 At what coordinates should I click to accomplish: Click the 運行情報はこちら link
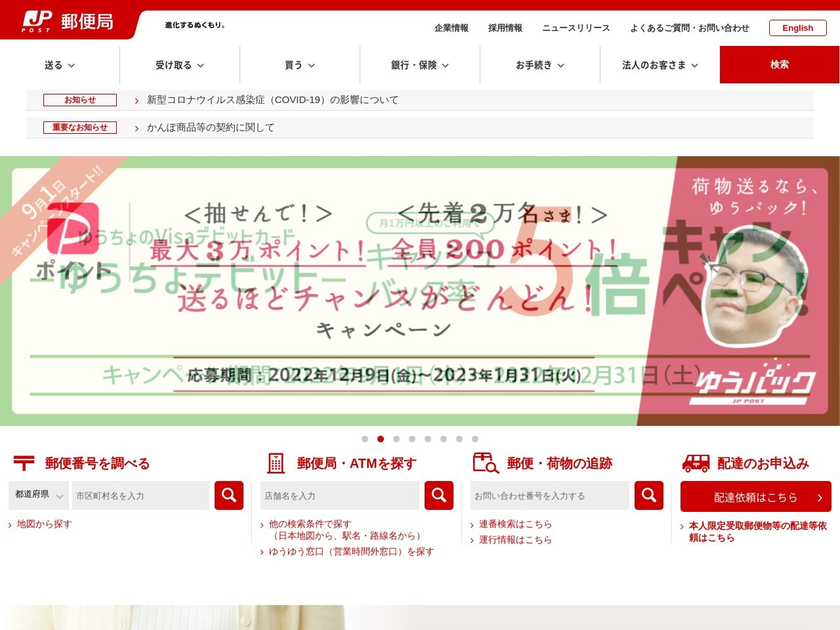click(x=515, y=539)
